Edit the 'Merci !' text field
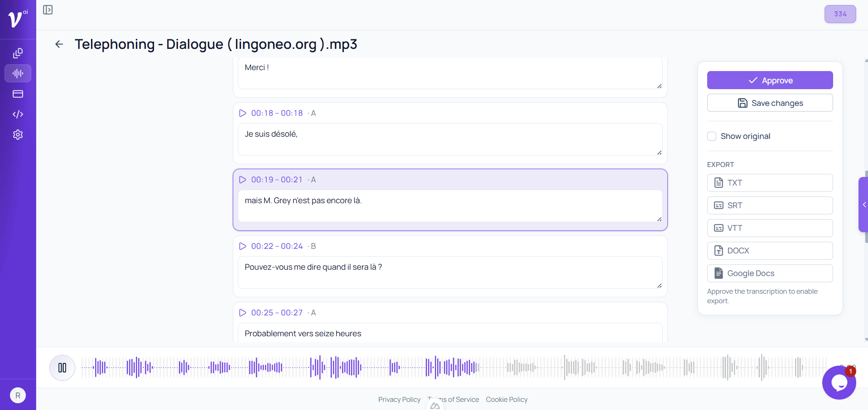 click(450, 73)
